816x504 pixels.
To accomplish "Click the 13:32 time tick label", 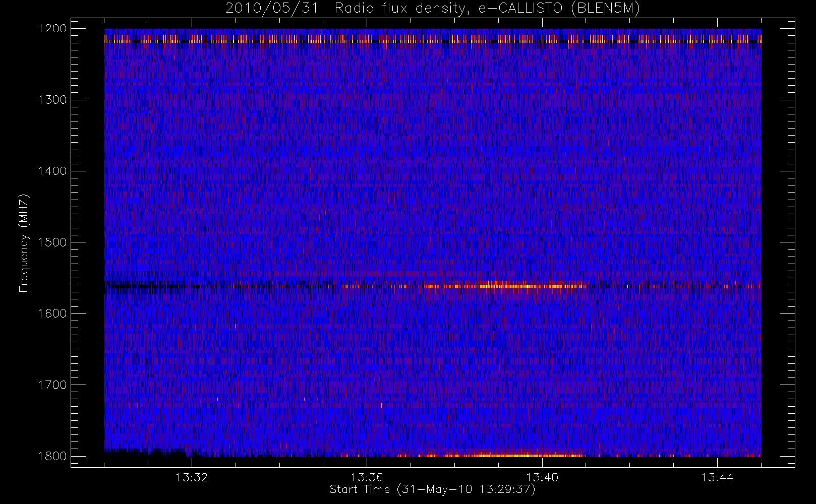I will (192, 477).
